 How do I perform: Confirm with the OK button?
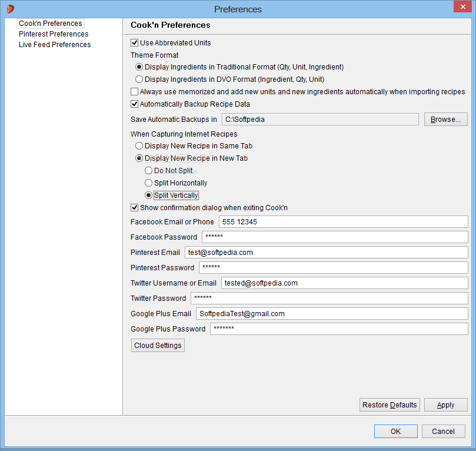(x=396, y=431)
